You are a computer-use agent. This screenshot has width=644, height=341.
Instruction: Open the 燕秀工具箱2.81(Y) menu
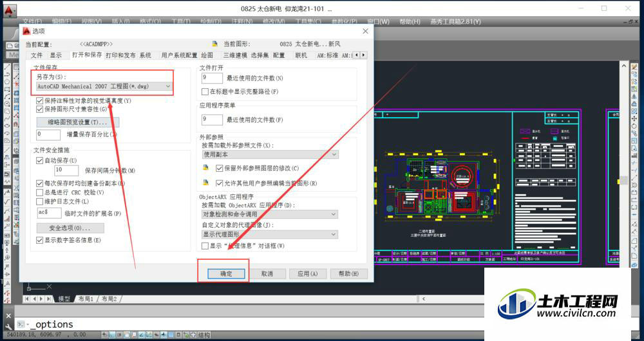click(x=455, y=21)
